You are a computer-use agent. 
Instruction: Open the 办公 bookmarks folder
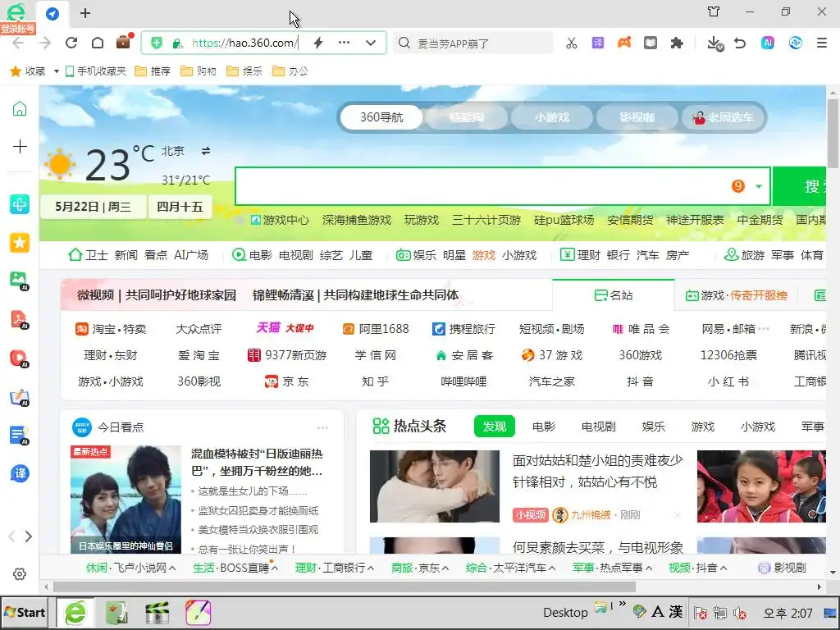click(290, 71)
